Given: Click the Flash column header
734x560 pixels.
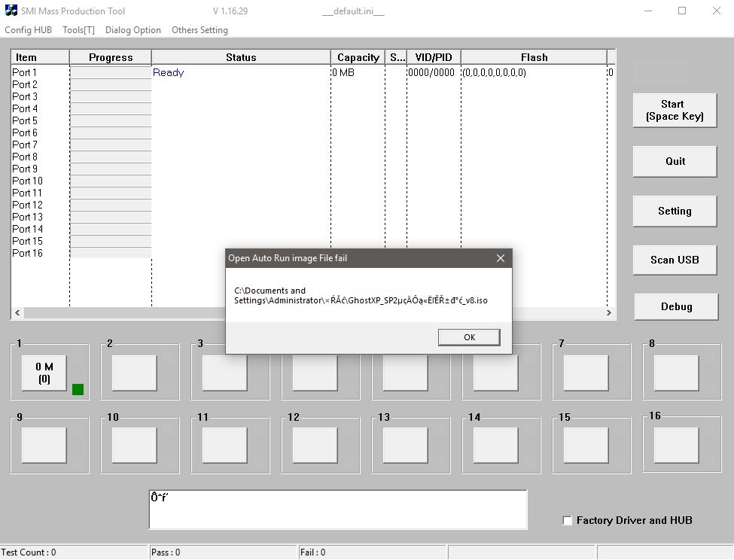Looking at the screenshot, I should [534, 57].
